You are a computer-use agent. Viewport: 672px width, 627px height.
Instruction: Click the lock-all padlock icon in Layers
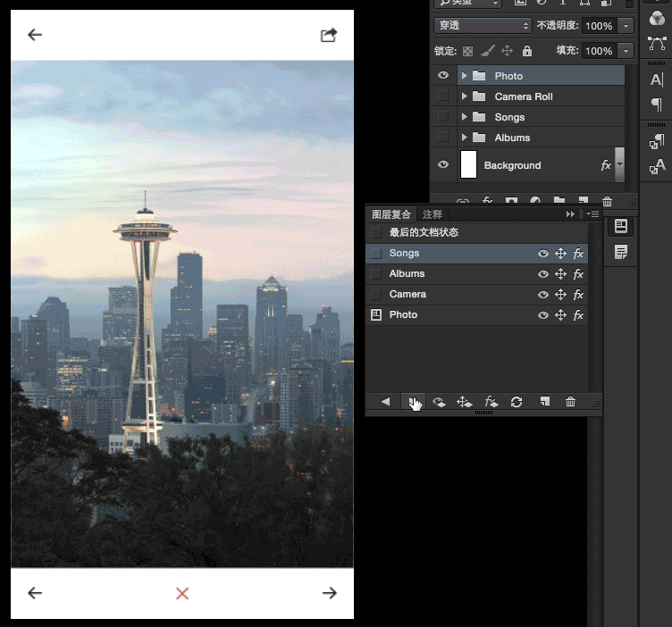coord(527,51)
